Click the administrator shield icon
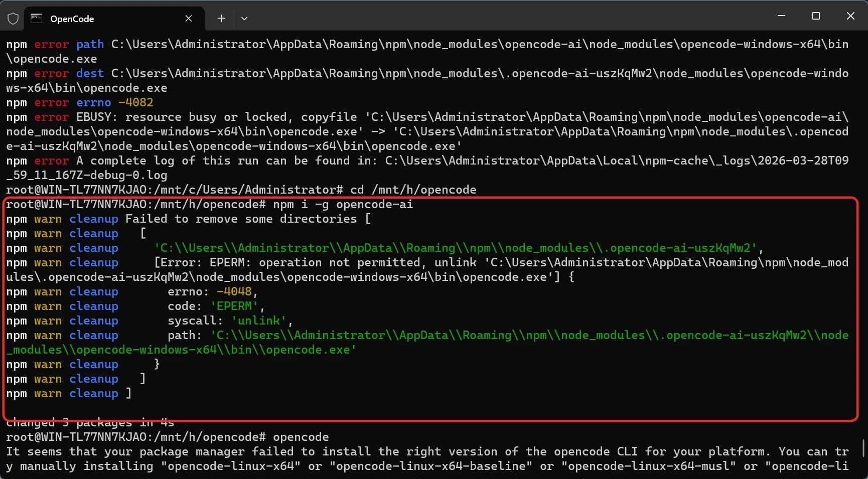Screen dimensions: 868x479 [13, 19]
